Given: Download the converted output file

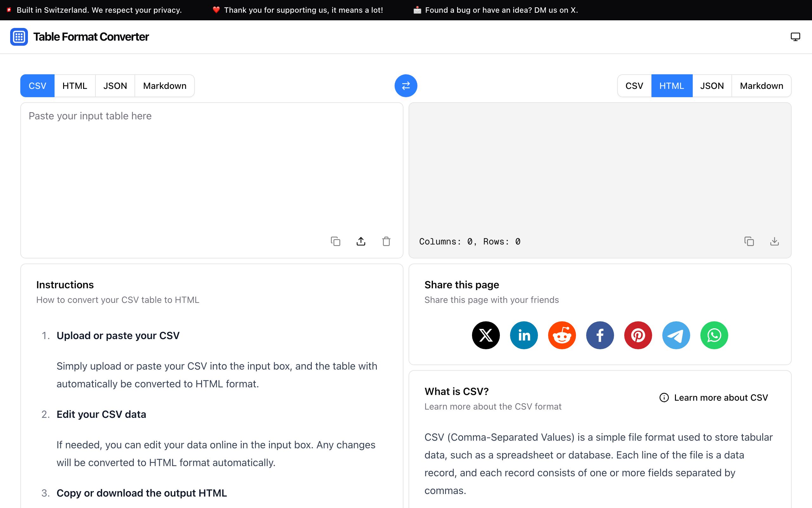Looking at the screenshot, I should click(x=775, y=241).
